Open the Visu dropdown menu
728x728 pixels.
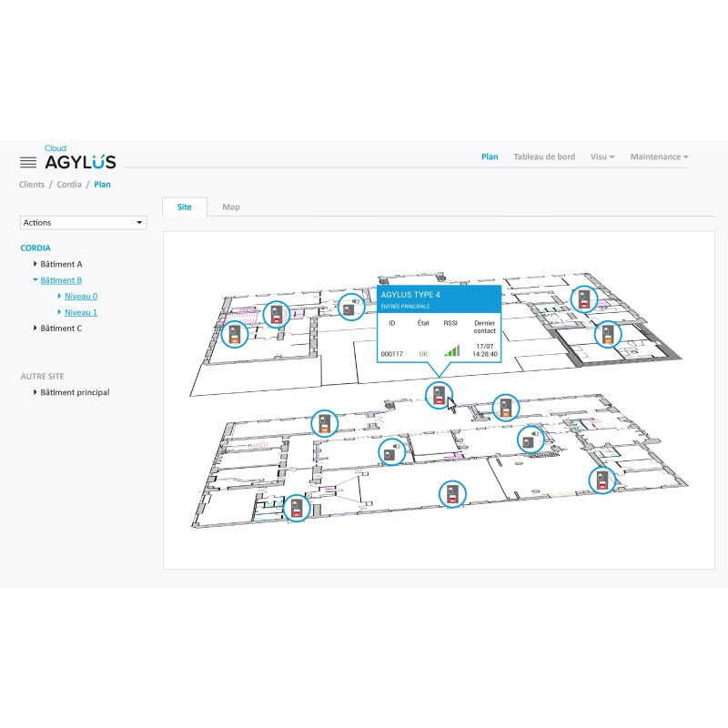click(x=602, y=157)
